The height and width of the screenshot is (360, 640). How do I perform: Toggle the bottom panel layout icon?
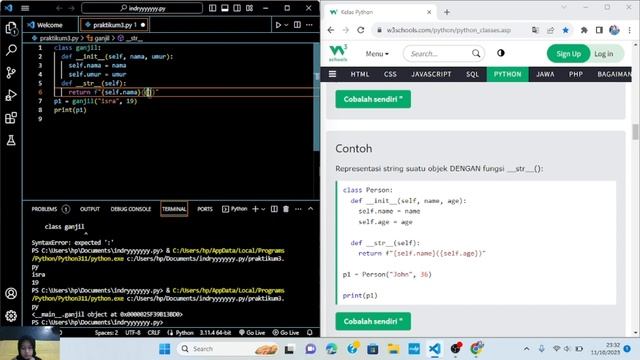(224, 8)
